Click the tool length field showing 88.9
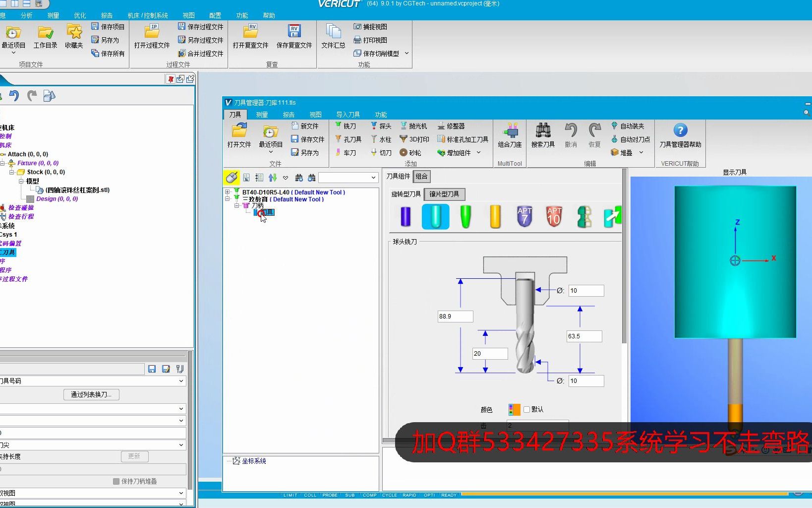 [455, 317]
